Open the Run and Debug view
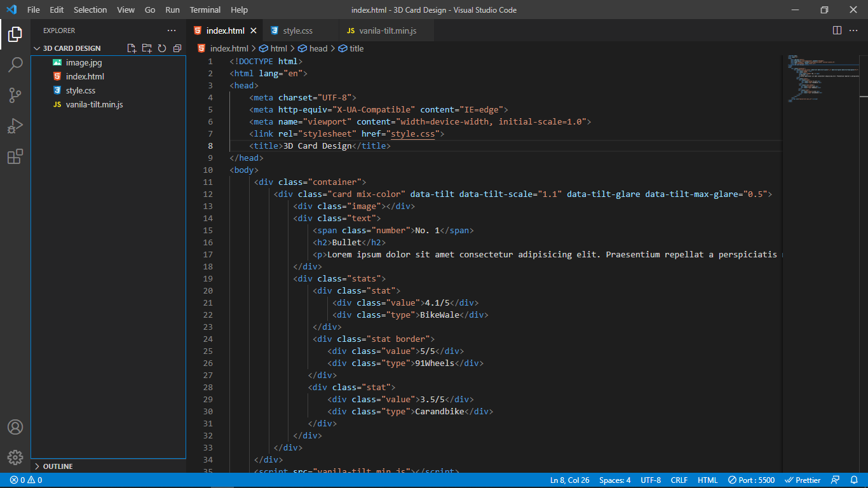Viewport: 868px width, 488px height. [15, 126]
